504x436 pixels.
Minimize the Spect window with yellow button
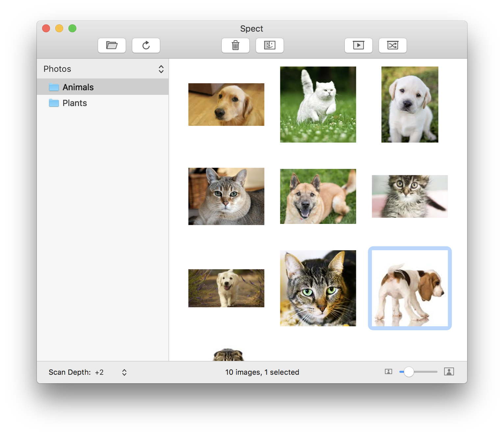pyautogui.click(x=59, y=28)
